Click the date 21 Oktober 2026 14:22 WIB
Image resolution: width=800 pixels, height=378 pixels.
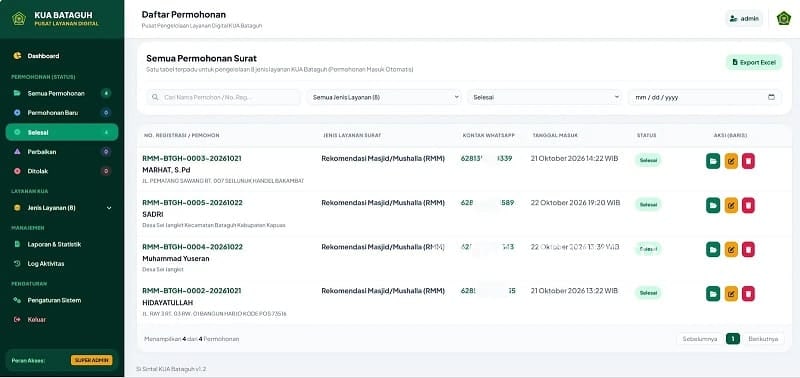pos(574,159)
